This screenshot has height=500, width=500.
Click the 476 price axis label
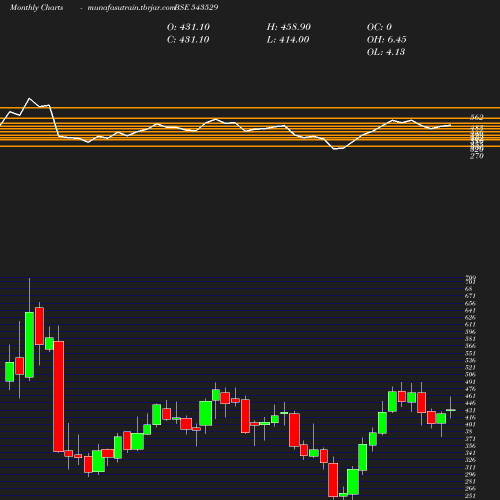470,389
